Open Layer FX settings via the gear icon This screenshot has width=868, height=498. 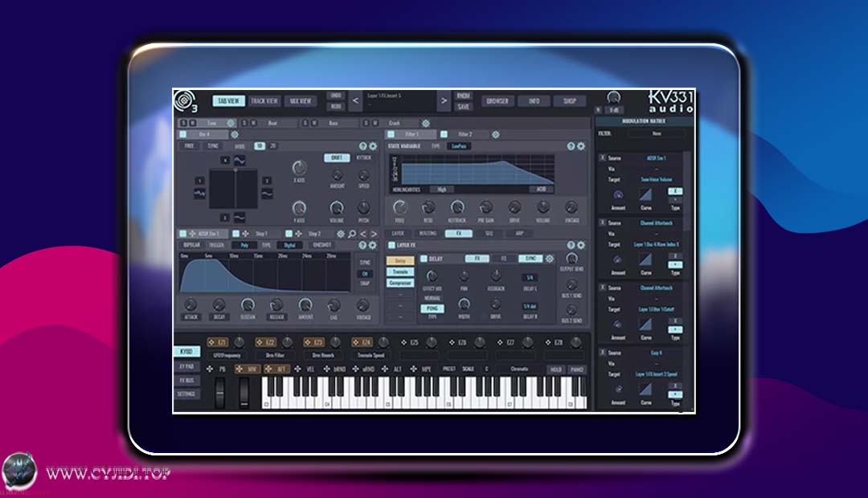point(580,244)
